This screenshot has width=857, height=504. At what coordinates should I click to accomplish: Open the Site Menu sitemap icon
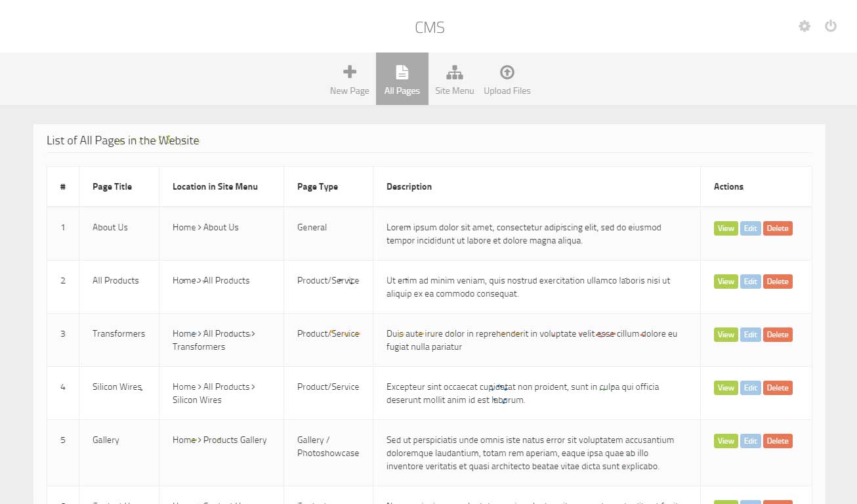click(454, 72)
